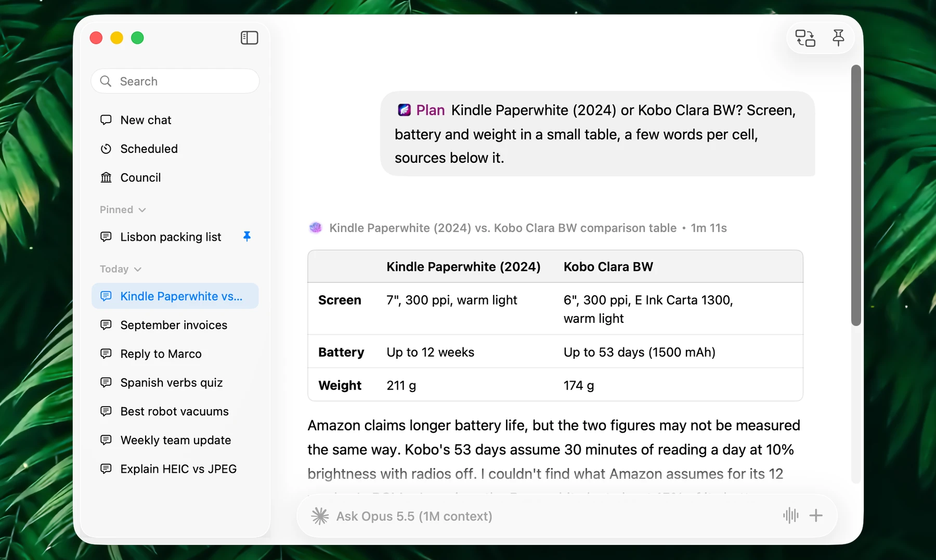The width and height of the screenshot is (936, 560).
Task: Click the '174 g' weight cell
Action: pos(579,386)
